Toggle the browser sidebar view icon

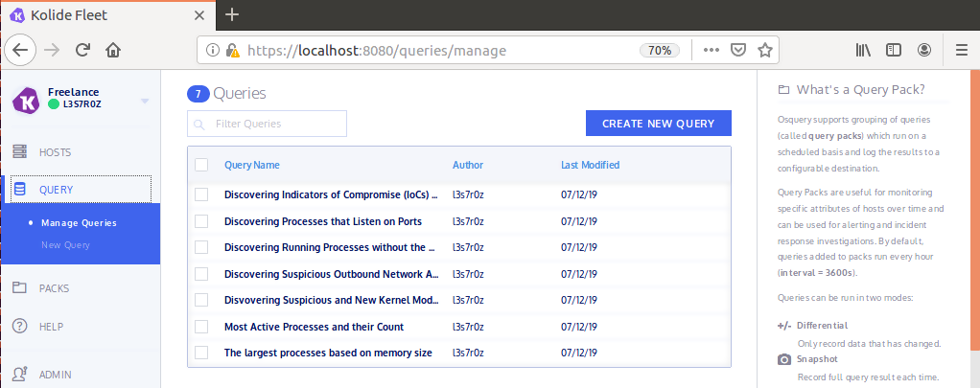pos(894,50)
